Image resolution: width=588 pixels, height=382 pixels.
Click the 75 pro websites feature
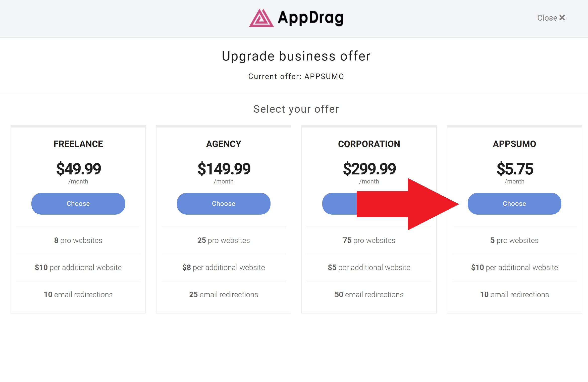pos(369,240)
